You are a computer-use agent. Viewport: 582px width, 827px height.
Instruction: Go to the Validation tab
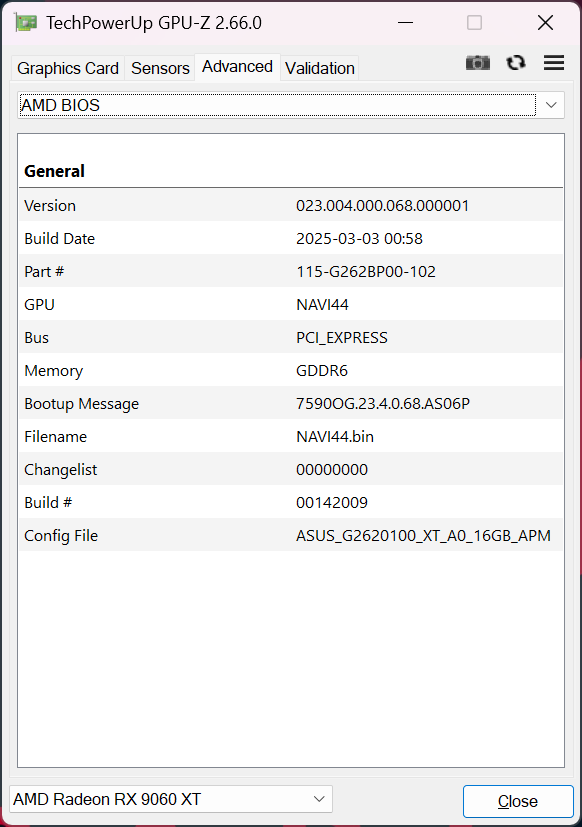coord(320,68)
